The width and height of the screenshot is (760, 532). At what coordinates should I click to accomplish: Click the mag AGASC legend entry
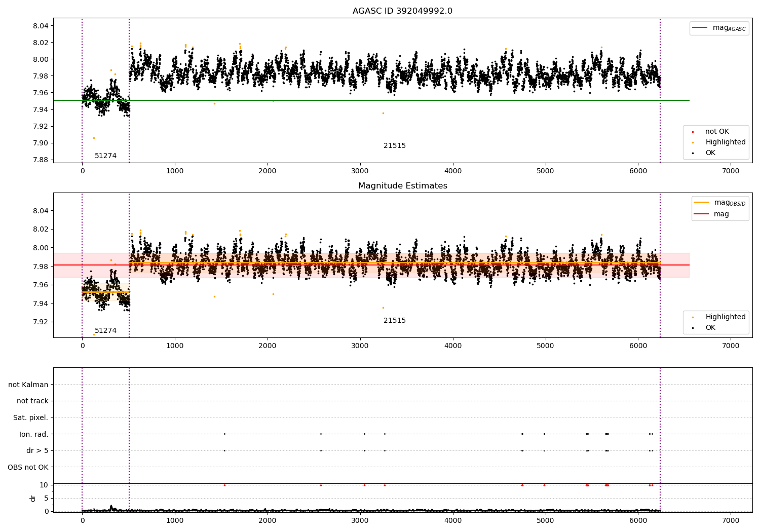(x=718, y=28)
